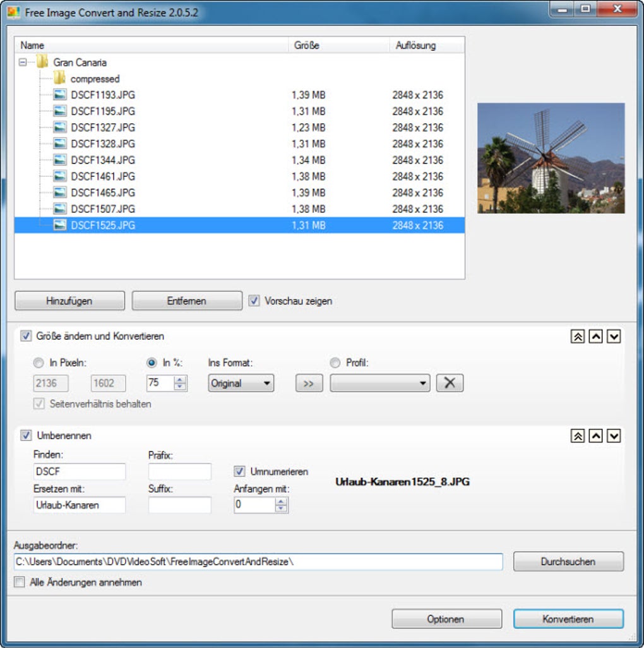Click the 1,23 MB size cell
Image resolution: width=644 pixels, height=648 pixels.
(309, 128)
